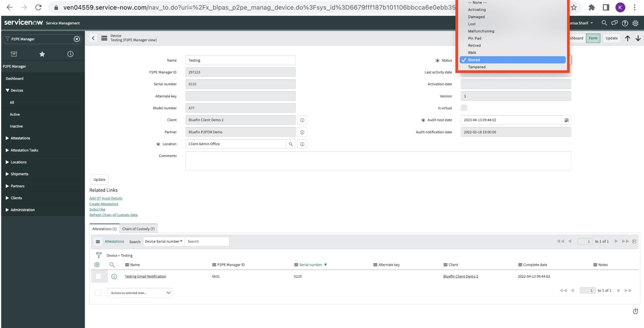This screenshot has height=328, width=644.
Task: Look up Location using magnifier
Action: pos(291,144)
